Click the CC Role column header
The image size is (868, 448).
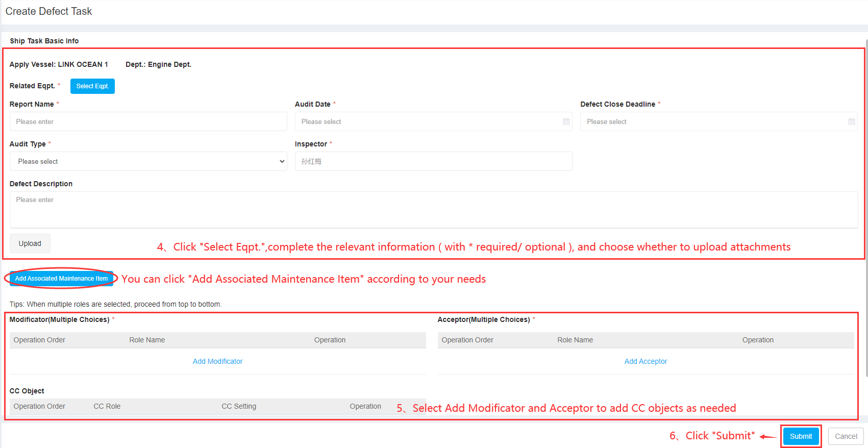[107, 406]
